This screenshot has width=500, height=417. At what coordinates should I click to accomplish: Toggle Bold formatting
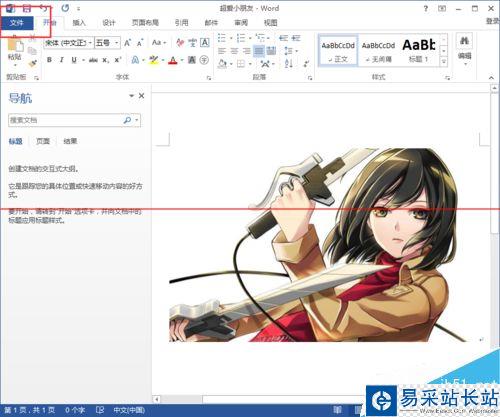tap(49, 60)
